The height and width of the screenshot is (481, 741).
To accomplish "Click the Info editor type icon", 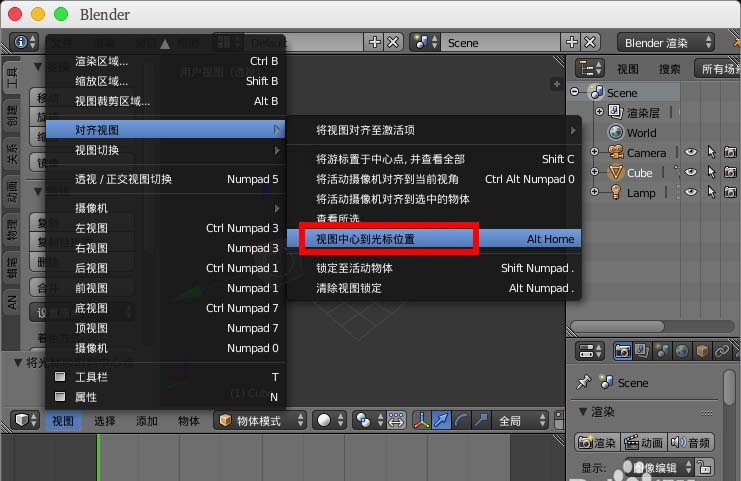I will click(25, 42).
